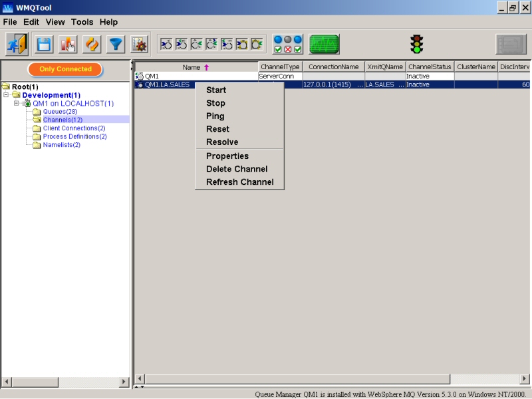Screen dimensions: 532x399
Task: Click the queue manager icon beside QM1 on LOCALHOST
Action: [x=27, y=104]
